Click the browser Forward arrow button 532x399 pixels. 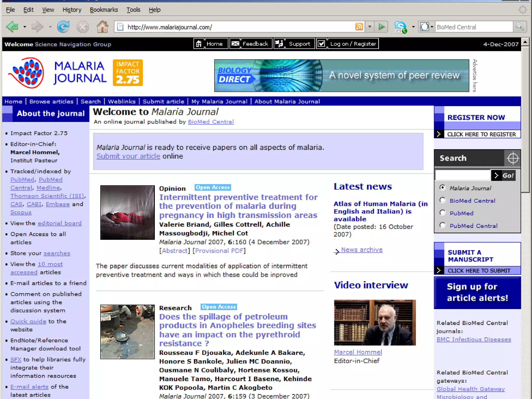click(37, 27)
